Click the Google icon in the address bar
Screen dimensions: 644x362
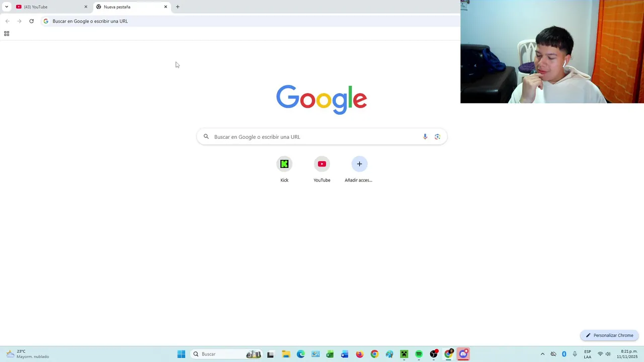coord(46,21)
